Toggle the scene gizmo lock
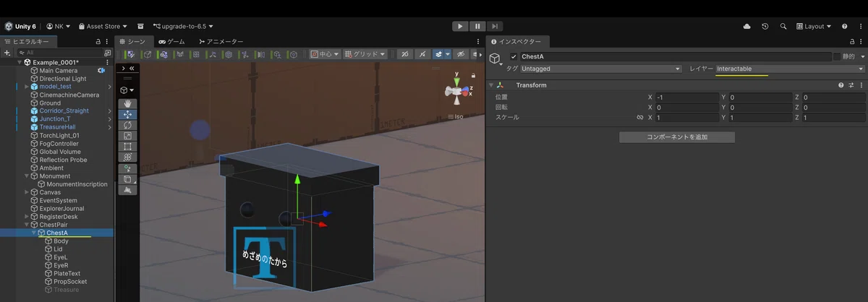Viewport: 868px width, 302px height. pyautogui.click(x=473, y=74)
